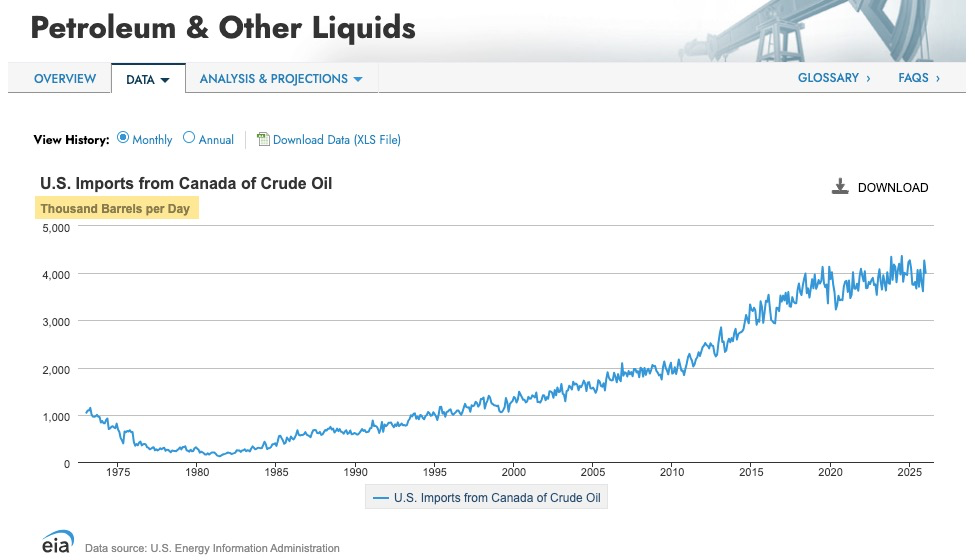Go to the Glossary page
The height and width of the screenshot is (560, 975).
[834, 78]
